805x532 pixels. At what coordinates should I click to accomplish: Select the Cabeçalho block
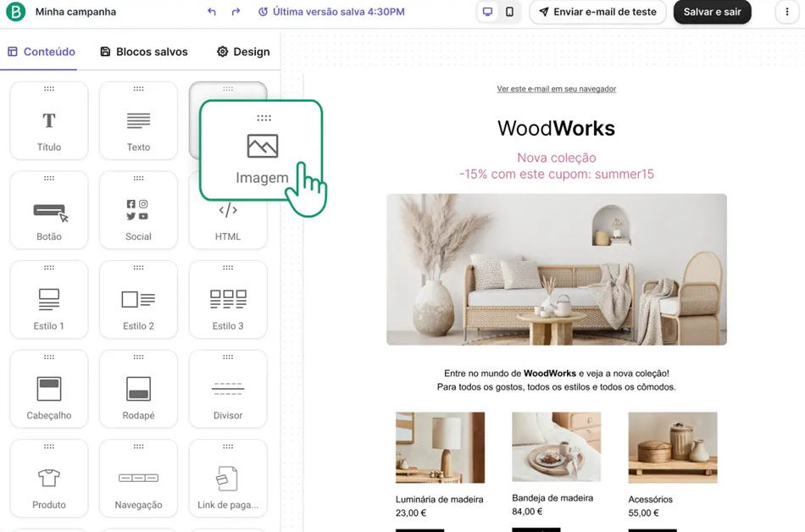pyautogui.click(x=49, y=389)
